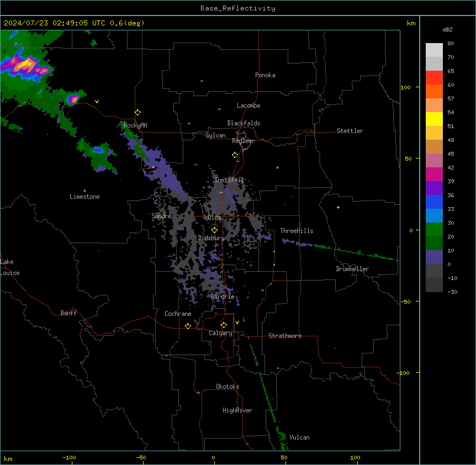Click the light grey legend swatch between 80 and 70

pos(434,50)
